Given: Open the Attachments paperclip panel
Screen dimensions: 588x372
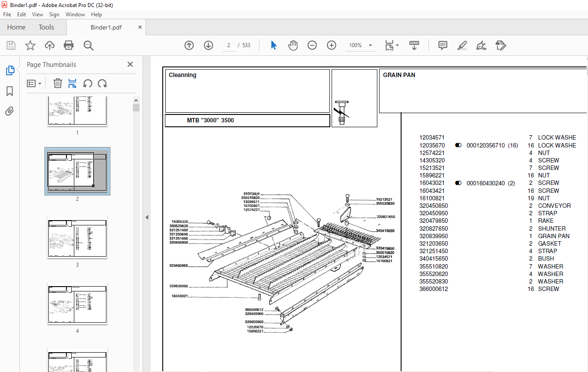Looking at the screenshot, I should (10, 111).
